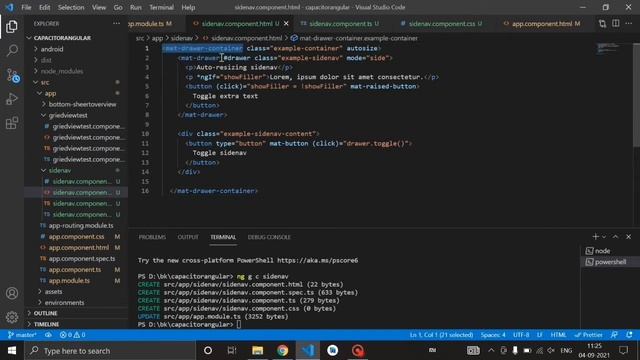Image resolution: width=640 pixels, height=360 pixels.
Task: Expand the OUTLINE section
Action: click(45, 313)
